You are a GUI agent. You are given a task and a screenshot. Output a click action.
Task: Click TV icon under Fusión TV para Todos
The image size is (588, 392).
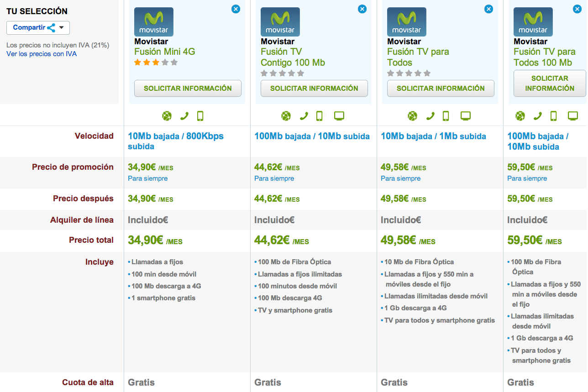[x=465, y=116]
